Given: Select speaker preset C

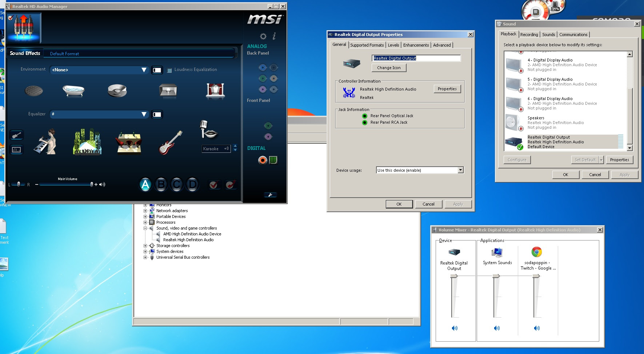Looking at the screenshot, I should tap(177, 185).
